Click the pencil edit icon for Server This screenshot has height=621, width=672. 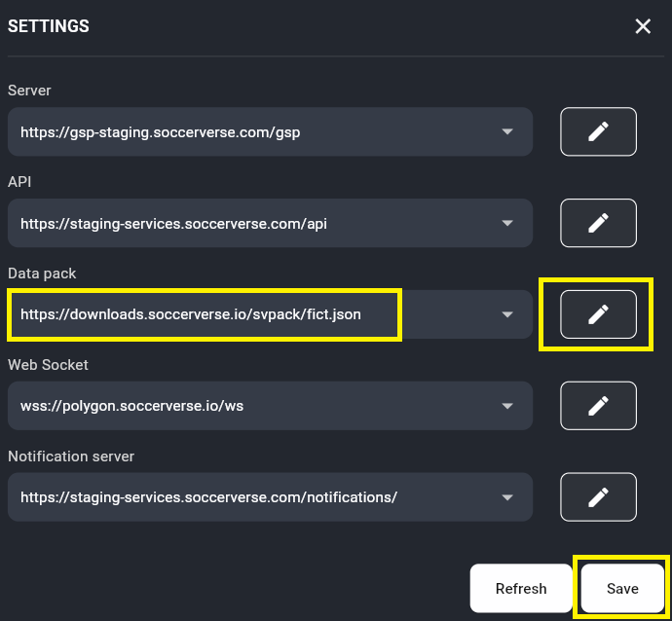[x=598, y=131]
